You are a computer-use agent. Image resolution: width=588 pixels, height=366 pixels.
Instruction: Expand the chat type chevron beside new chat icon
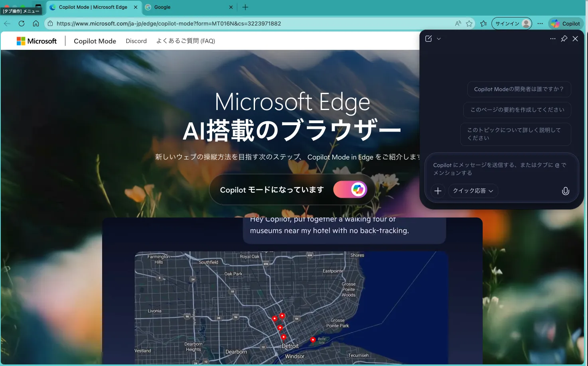(438, 39)
